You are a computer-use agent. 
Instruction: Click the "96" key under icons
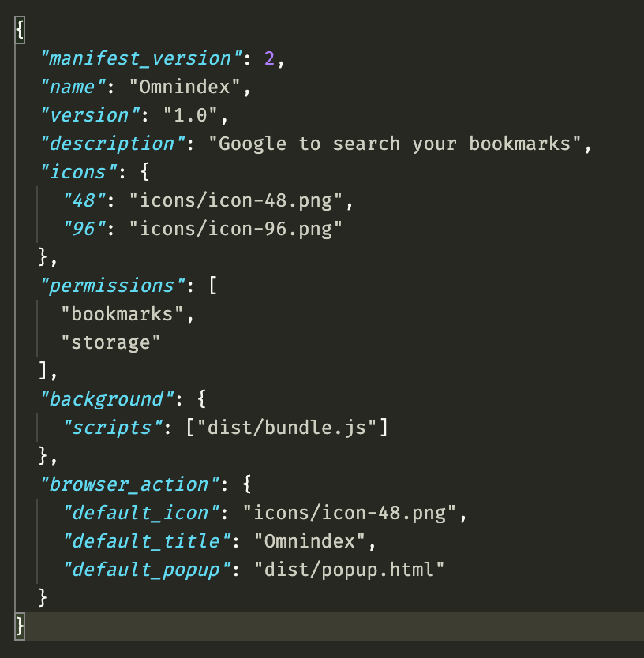(x=84, y=229)
